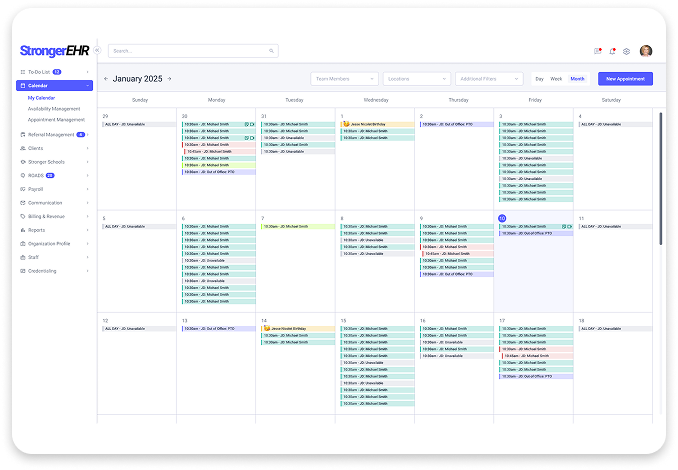Click the search magnifier icon
Viewport: 678px width, 470px height.
tap(271, 51)
